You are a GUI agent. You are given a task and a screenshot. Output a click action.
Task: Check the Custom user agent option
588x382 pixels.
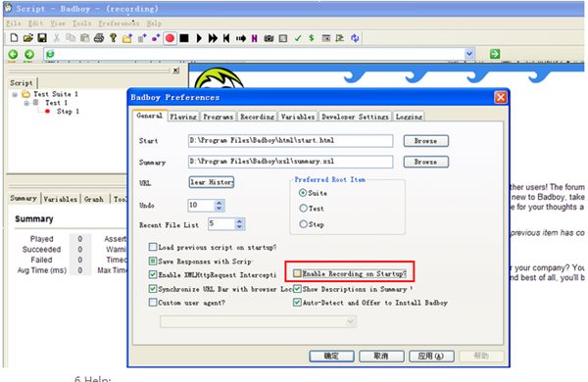[x=153, y=302]
